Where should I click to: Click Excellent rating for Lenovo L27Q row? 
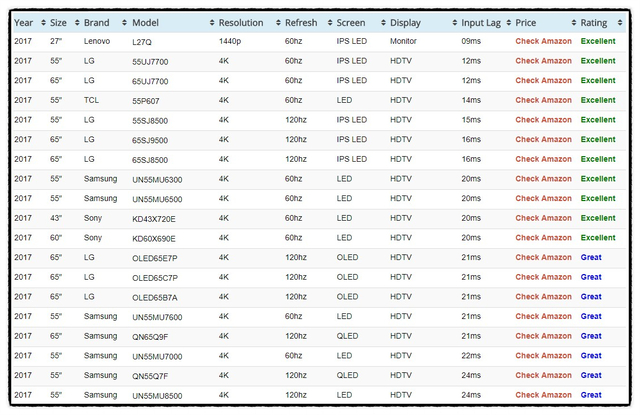(x=598, y=41)
